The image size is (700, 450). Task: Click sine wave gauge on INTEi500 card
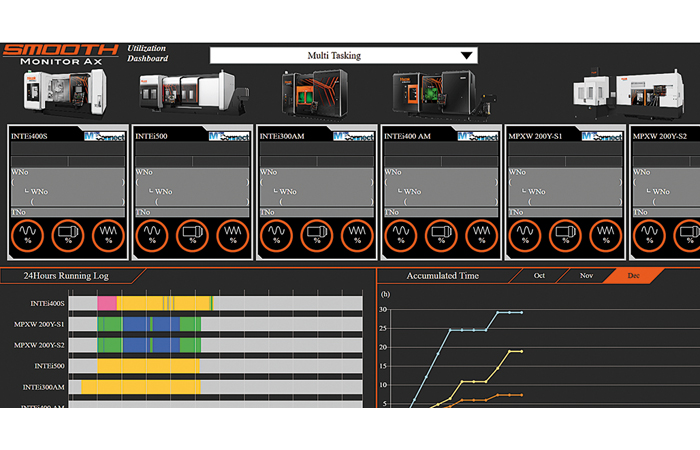(152, 235)
